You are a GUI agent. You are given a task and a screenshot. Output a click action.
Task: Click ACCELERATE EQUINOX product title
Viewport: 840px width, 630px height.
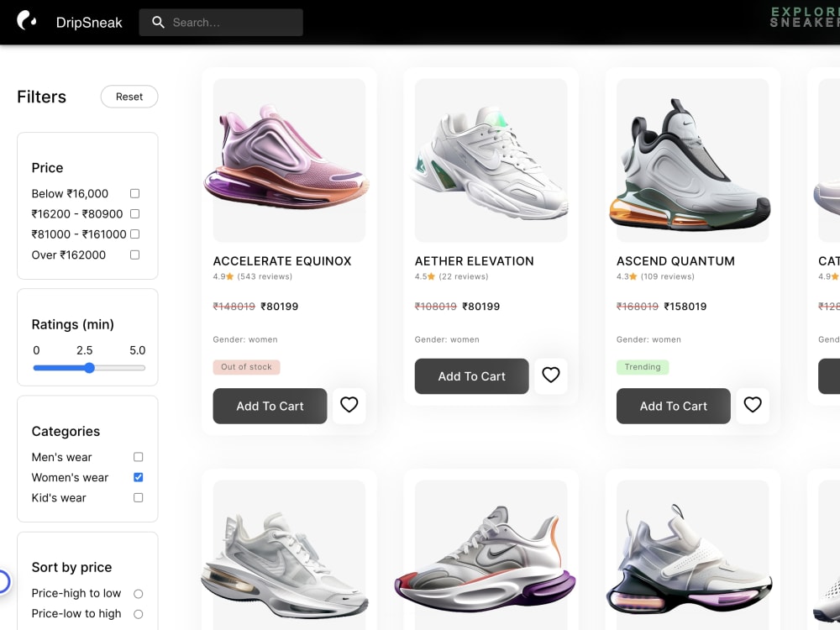(282, 261)
